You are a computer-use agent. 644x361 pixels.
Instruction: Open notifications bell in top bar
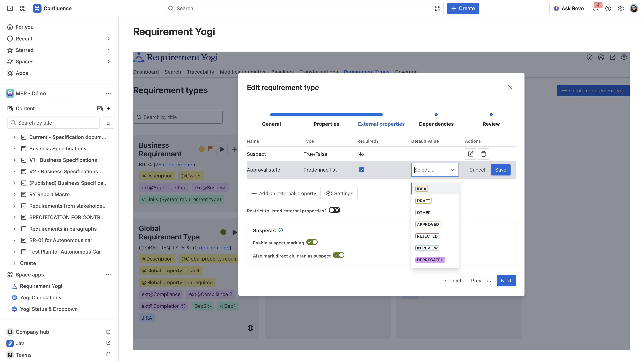595,9
